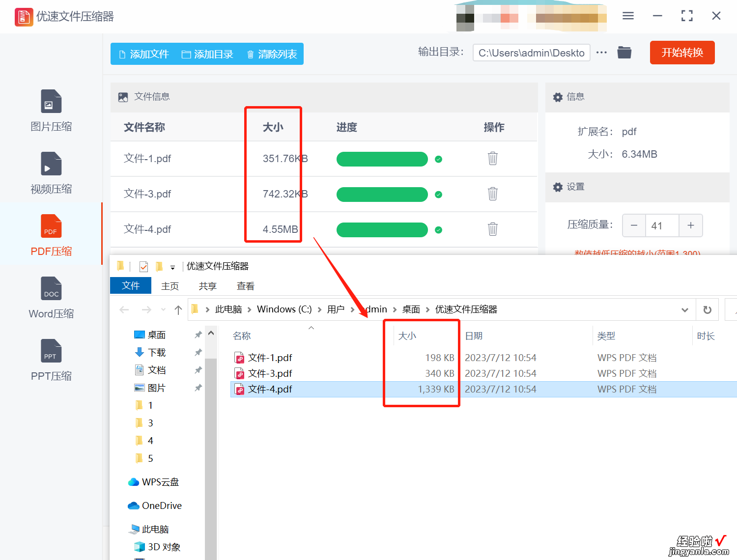This screenshot has width=737, height=560.
Task: Click the properties checkmark icon in Explorer title
Action: [x=143, y=266]
